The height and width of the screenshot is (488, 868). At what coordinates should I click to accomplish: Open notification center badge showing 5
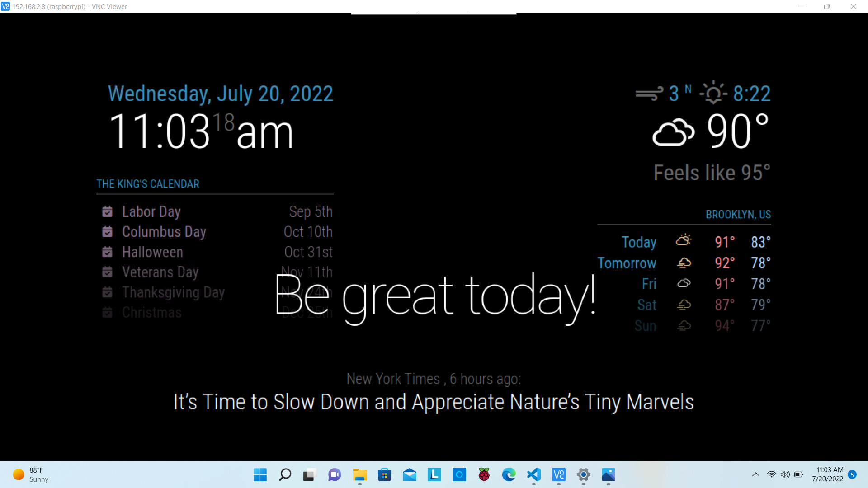click(852, 474)
